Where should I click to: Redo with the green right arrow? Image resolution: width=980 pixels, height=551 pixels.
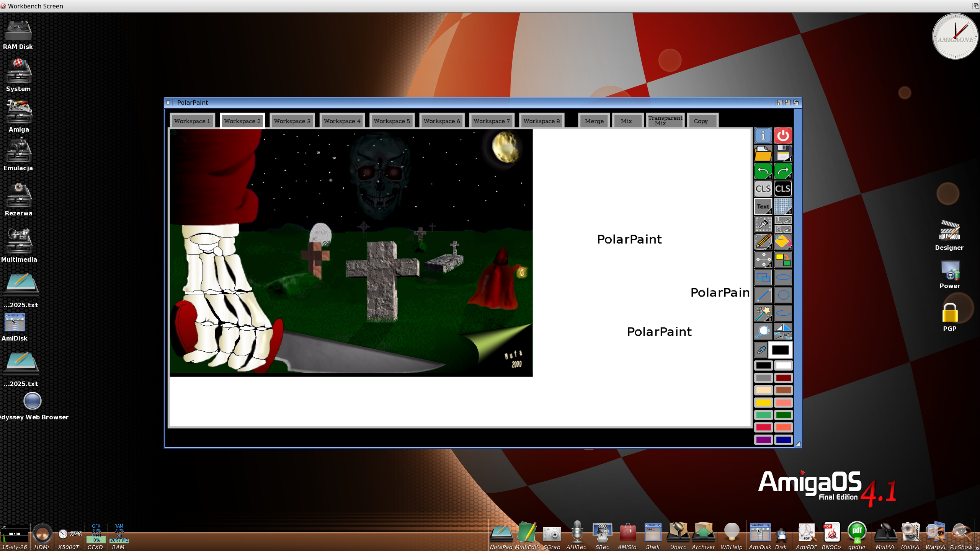783,171
